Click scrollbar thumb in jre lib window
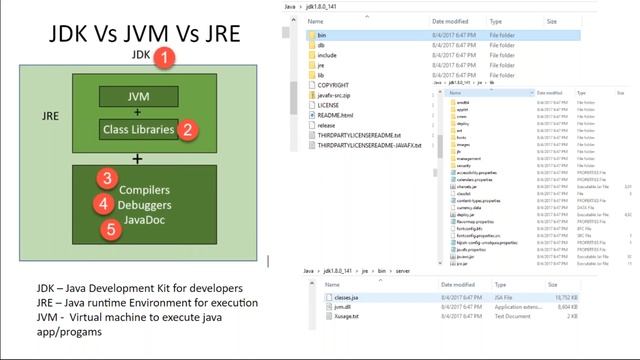 pyautogui.click(x=440, y=146)
